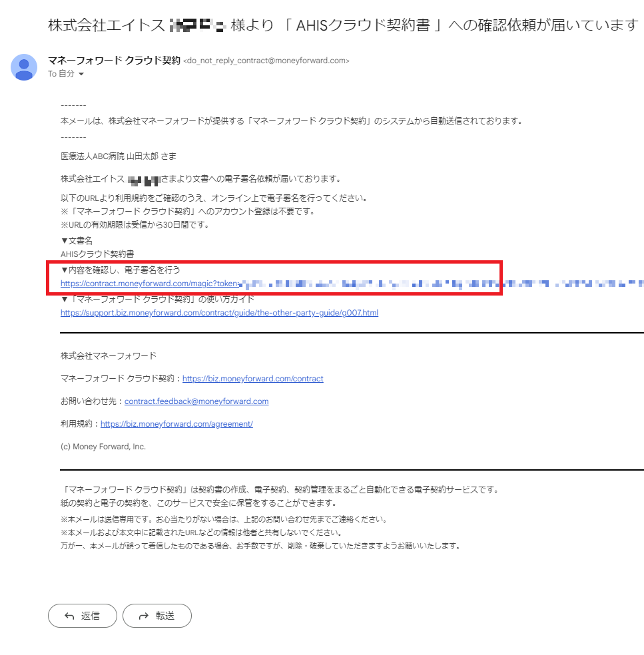The image size is (644, 655).
Task: Click the 電子署名依頼が届いております sentence
Action: coord(201,179)
